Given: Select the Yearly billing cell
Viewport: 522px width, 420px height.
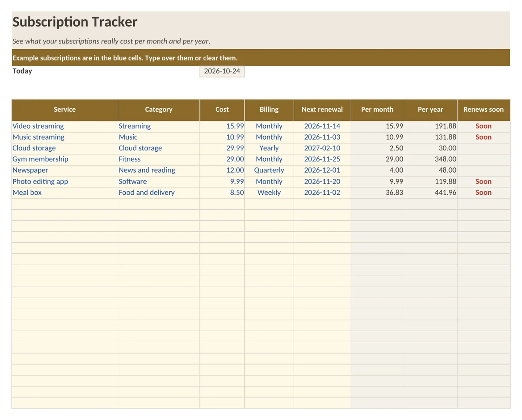Looking at the screenshot, I should point(269,148).
